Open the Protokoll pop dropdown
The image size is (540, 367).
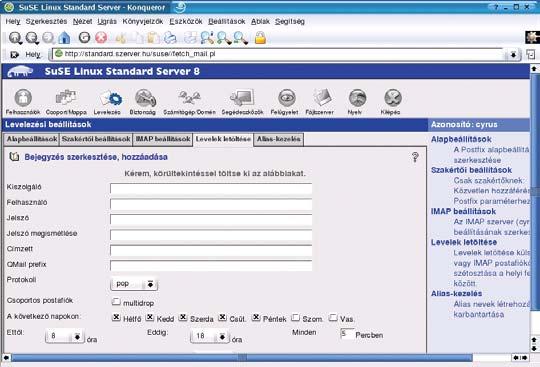[x=134, y=284]
